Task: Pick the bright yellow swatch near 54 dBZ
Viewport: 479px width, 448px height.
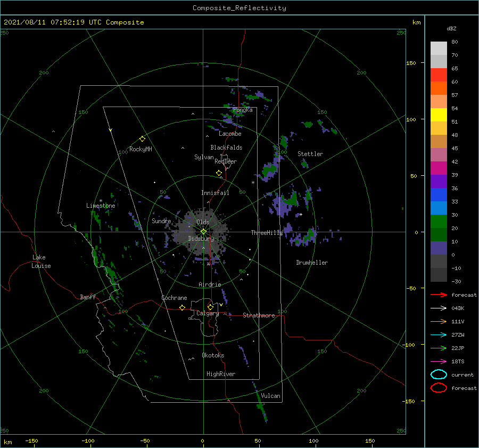Action: pos(439,115)
